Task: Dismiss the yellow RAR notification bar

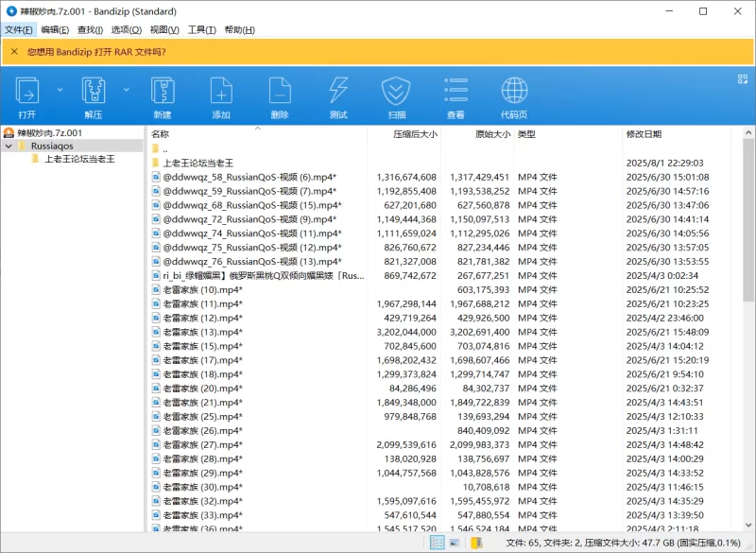Action: tap(12, 51)
